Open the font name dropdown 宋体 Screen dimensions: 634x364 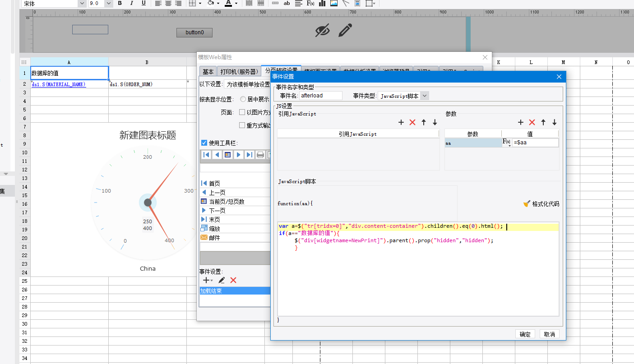[x=82, y=3]
